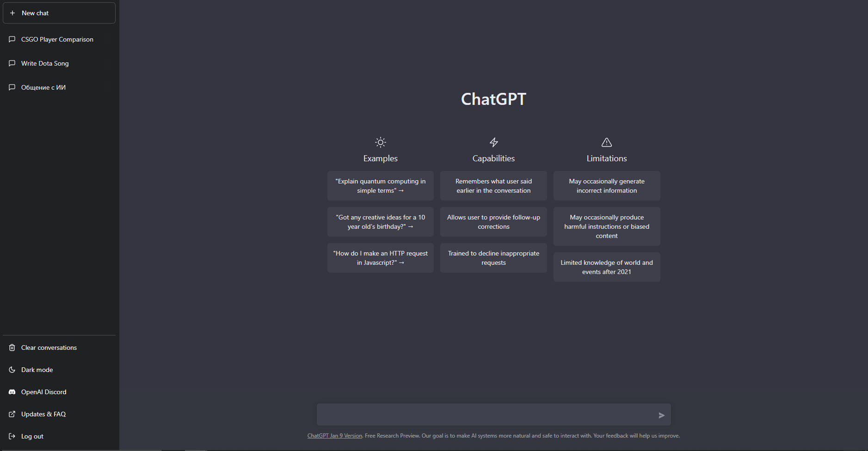Click the Examples column heading

381,158
